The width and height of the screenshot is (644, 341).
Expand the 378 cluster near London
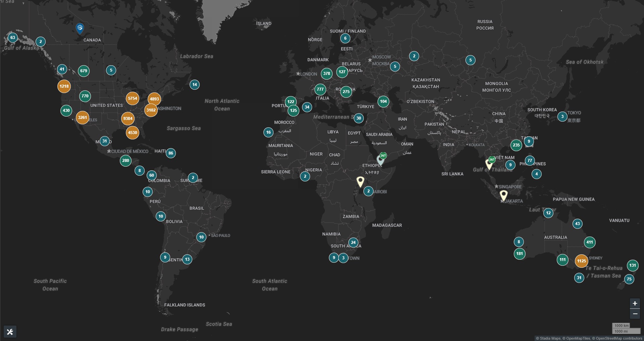(327, 74)
